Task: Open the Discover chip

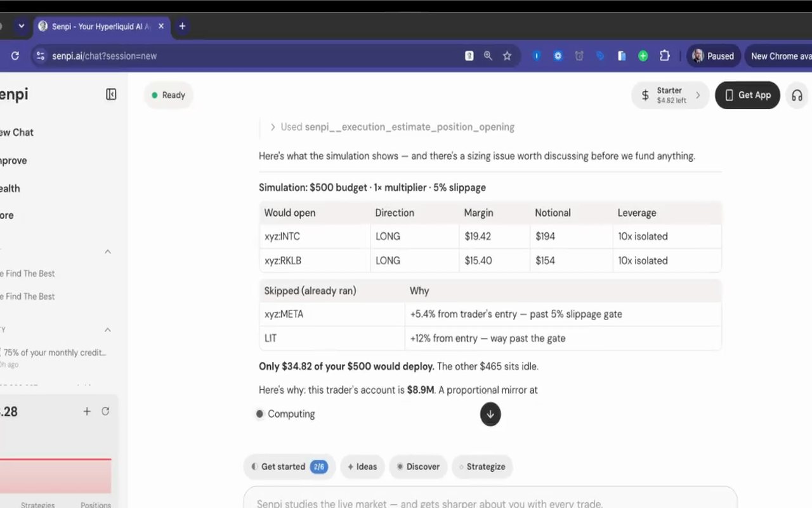Action: 418,467
